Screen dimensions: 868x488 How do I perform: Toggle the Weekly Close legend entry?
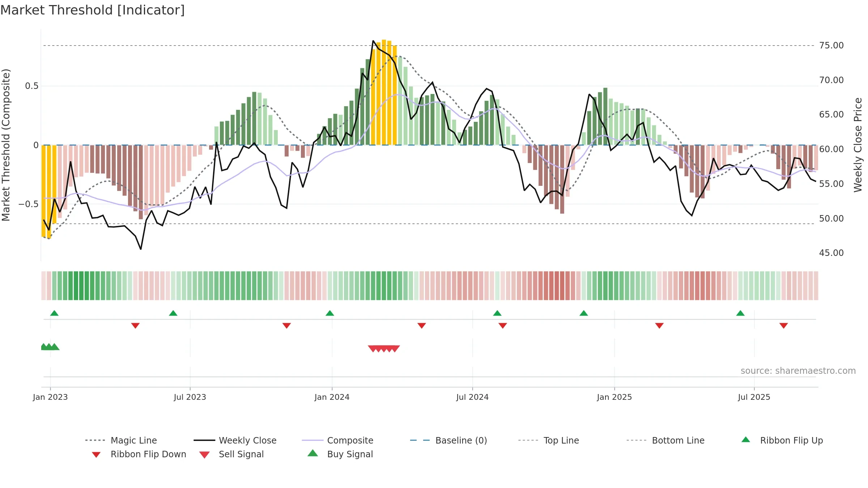[235, 440]
